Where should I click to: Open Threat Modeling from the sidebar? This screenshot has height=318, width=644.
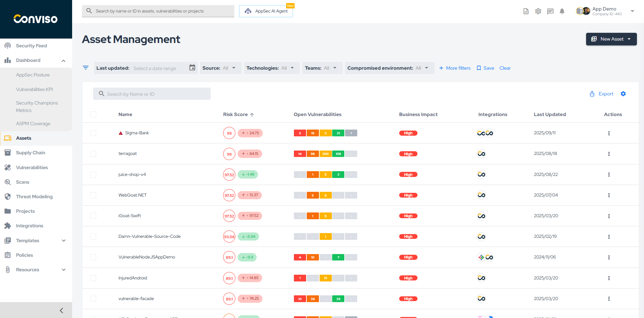(x=34, y=197)
